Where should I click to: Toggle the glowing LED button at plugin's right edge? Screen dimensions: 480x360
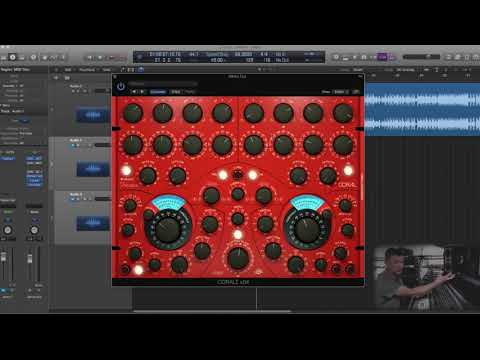coord(348,171)
